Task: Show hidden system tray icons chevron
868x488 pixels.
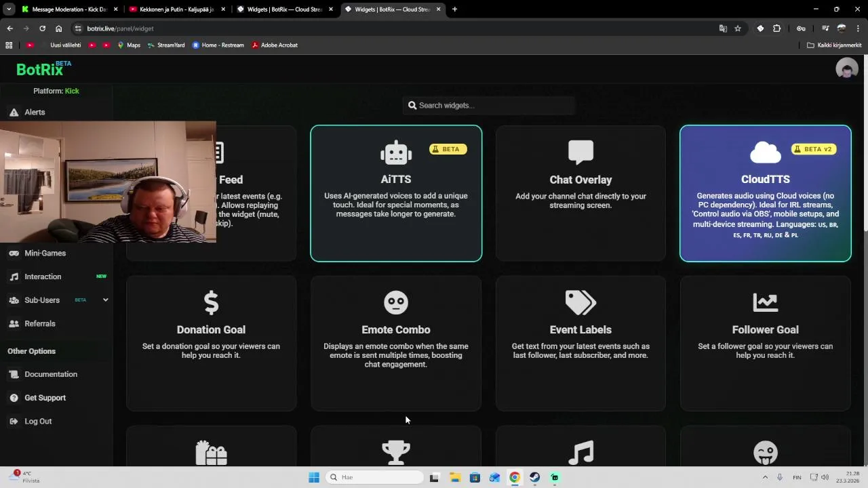Action: click(765, 477)
